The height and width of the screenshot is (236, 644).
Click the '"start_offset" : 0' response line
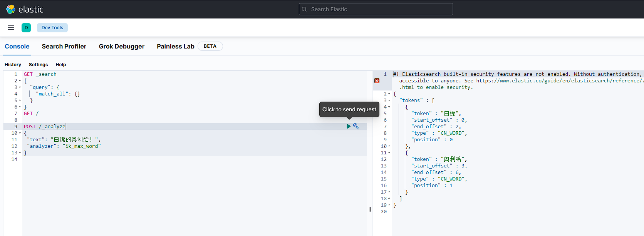pyautogui.click(x=439, y=120)
